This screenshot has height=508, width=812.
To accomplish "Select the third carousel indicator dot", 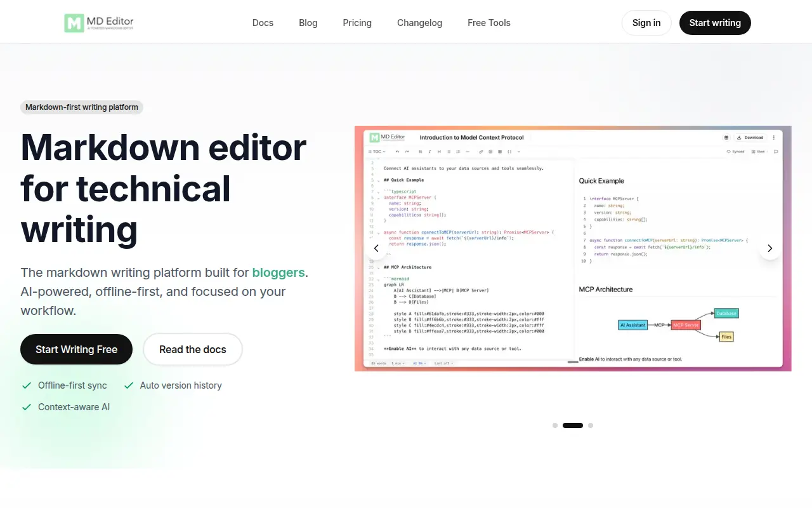I will coord(591,425).
